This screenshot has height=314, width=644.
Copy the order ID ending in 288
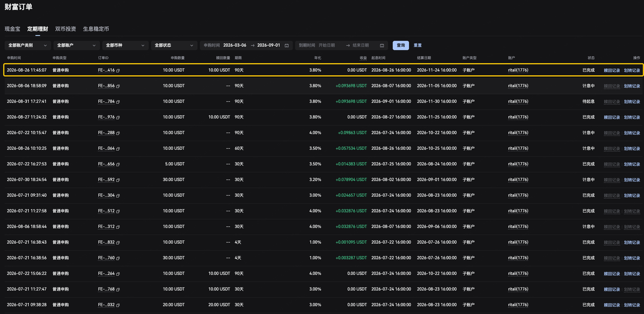click(x=118, y=133)
